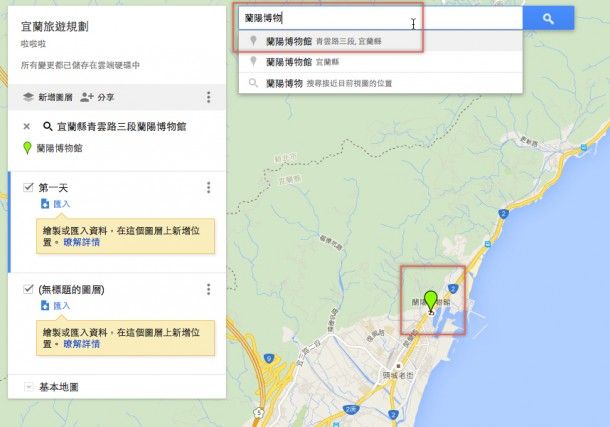The image size is (610, 427).
Task: Click the route 2 shield beside the green marker
Action: [x=452, y=289]
